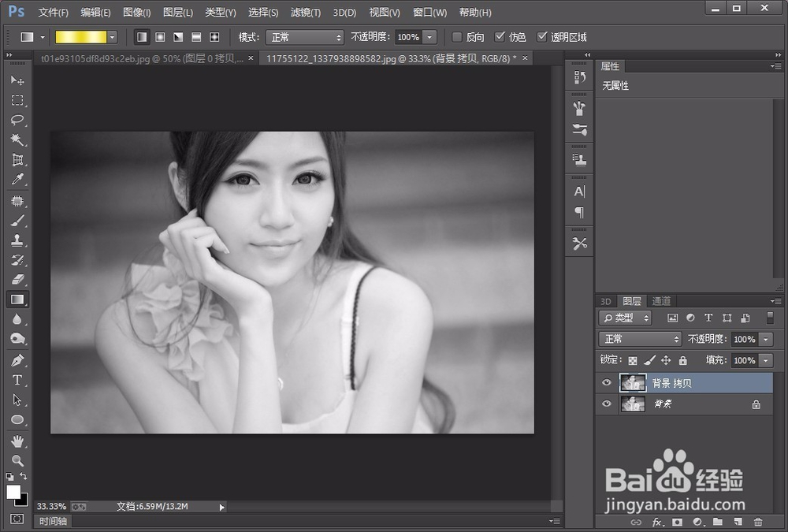This screenshot has width=788, height=532.
Task: Open the 模式 blend mode dropdown
Action: click(304, 37)
